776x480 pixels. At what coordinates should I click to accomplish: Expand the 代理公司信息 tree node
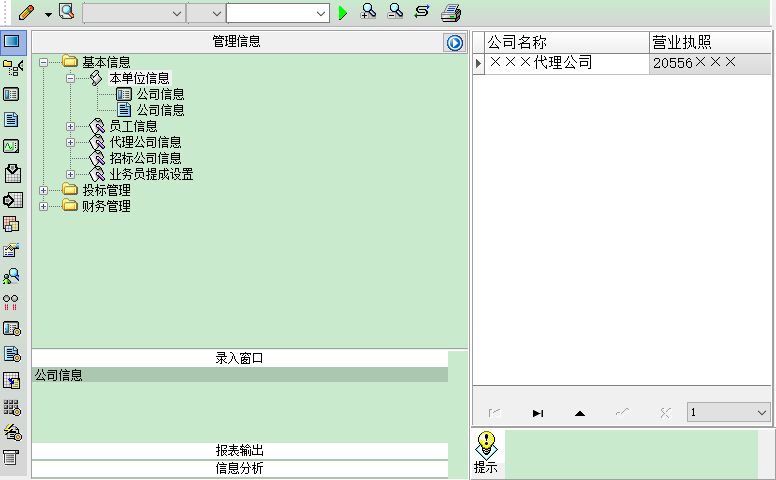click(70, 143)
